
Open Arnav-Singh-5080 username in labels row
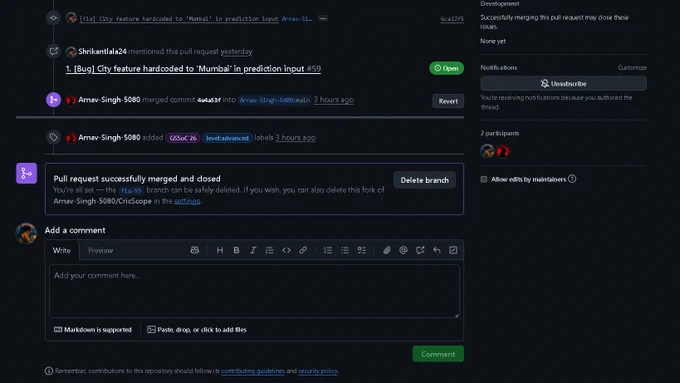[x=109, y=137]
